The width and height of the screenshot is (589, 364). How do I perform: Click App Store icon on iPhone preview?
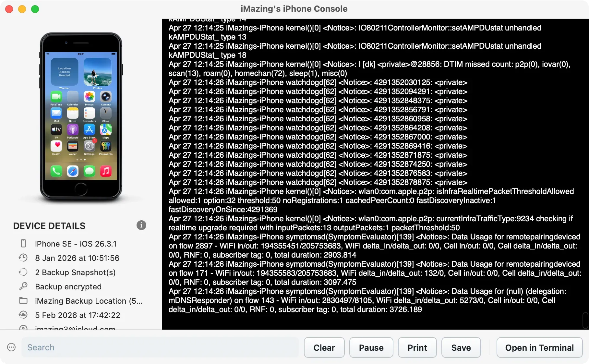coord(89,130)
